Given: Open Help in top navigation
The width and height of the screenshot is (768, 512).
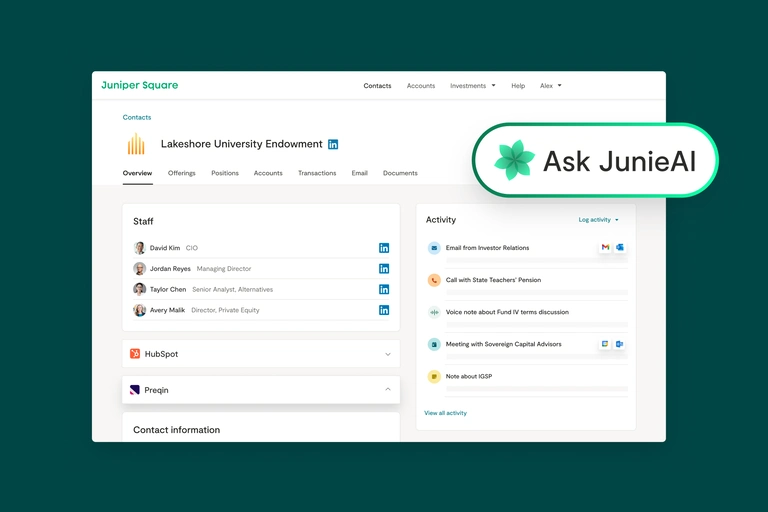Looking at the screenshot, I should (x=518, y=86).
